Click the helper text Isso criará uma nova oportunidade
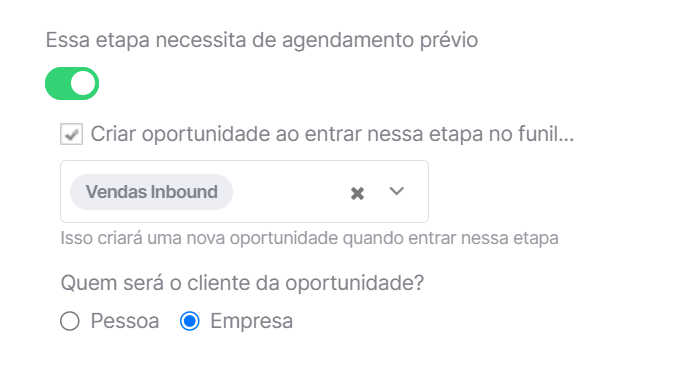Screen dimensions: 685x371 click(309, 239)
